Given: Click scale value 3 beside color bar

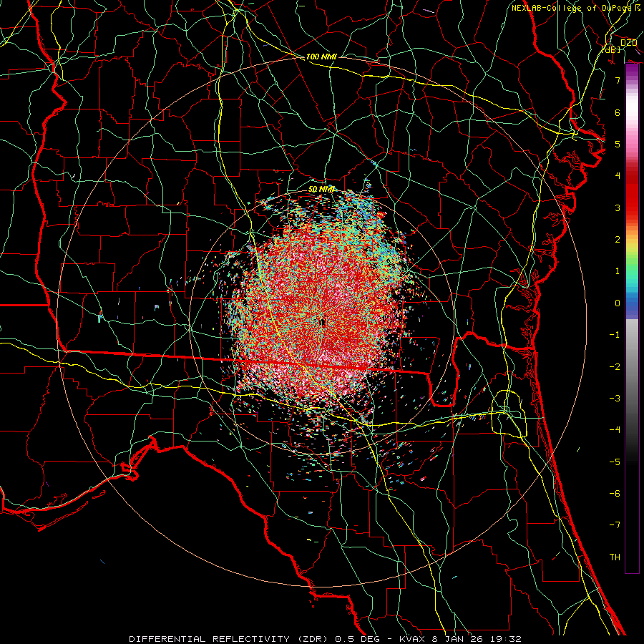Looking at the screenshot, I should tap(618, 208).
